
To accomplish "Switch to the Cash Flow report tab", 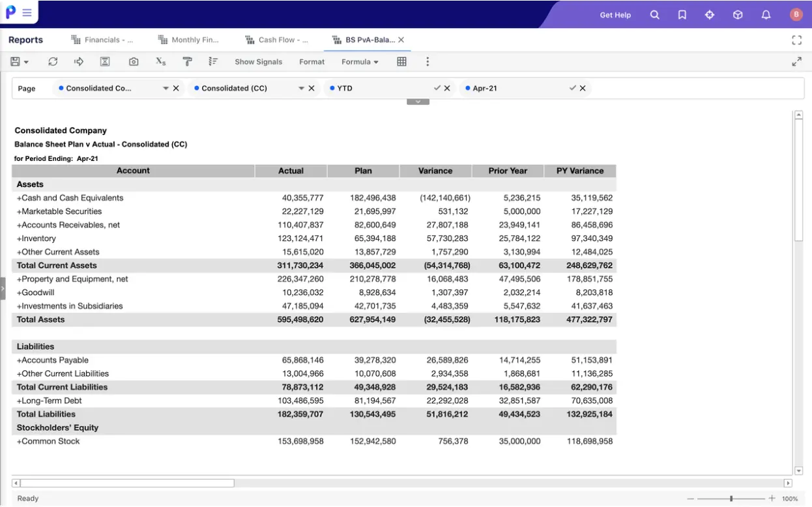I will (276, 39).
